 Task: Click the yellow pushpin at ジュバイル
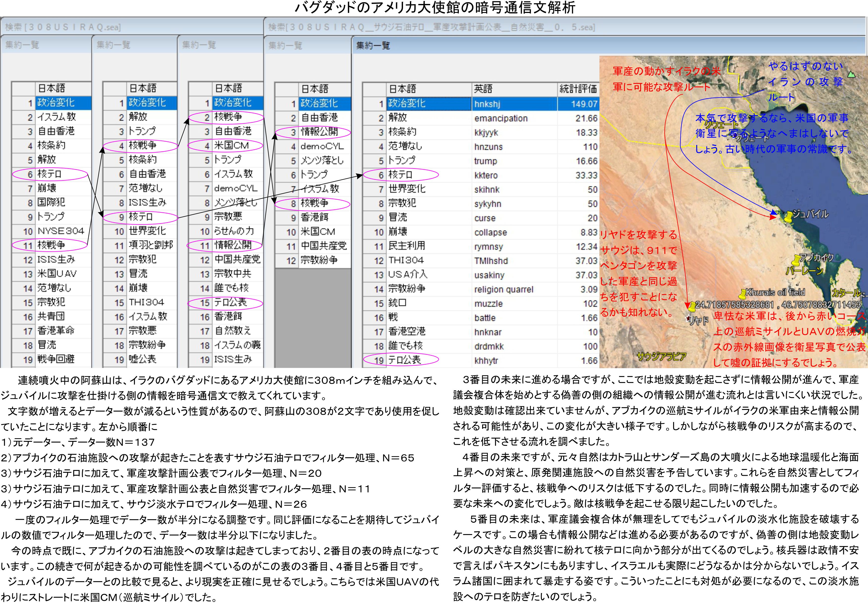click(x=788, y=216)
